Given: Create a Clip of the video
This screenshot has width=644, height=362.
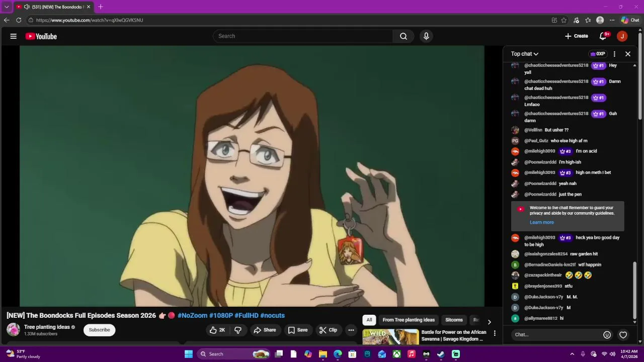Looking at the screenshot, I should coord(328,330).
